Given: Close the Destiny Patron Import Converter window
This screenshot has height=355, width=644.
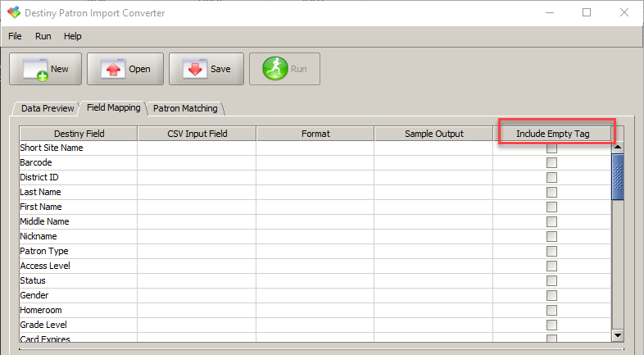Looking at the screenshot, I should 624,13.
